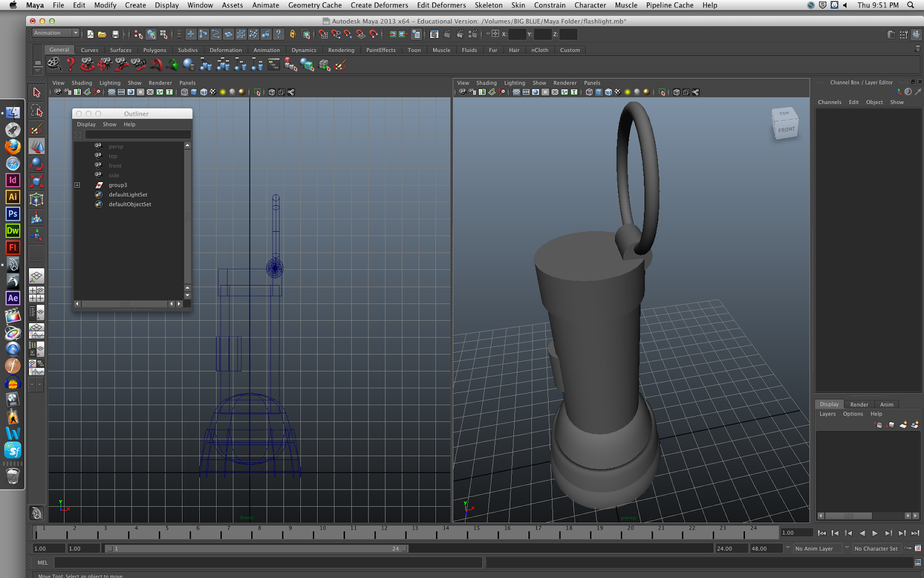Select the Lasso selection tool
The height and width of the screenshot is (578, 924).
click(x=36, y=110)
